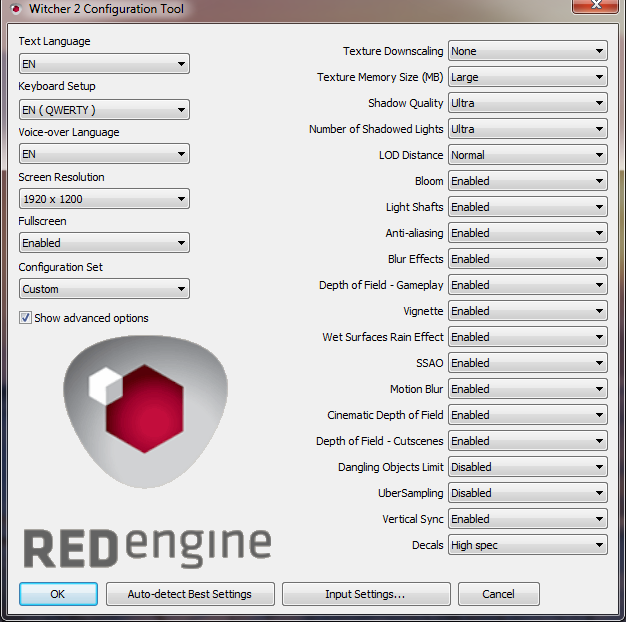Open the Texture Downscaling dropdown
630x625 pixels.
528,51
